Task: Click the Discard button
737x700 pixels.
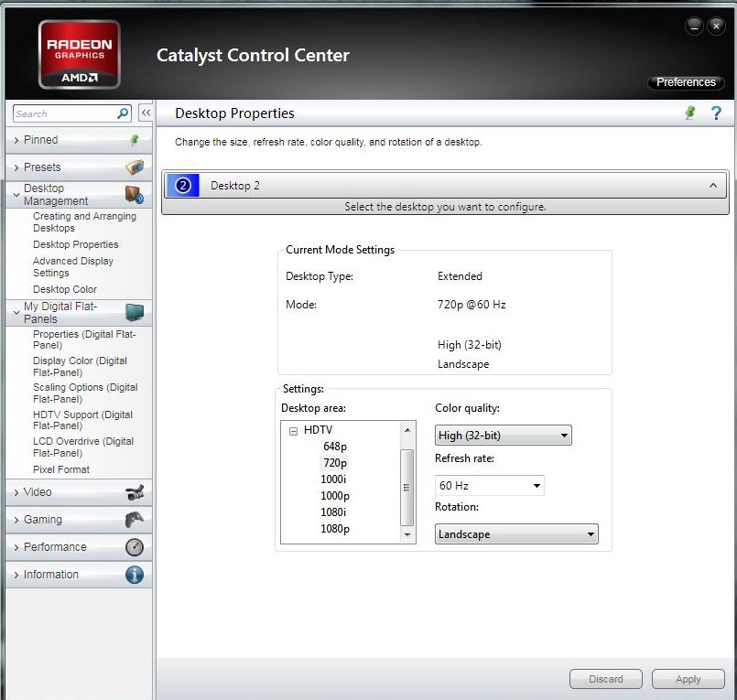Action: click(606, 679)
